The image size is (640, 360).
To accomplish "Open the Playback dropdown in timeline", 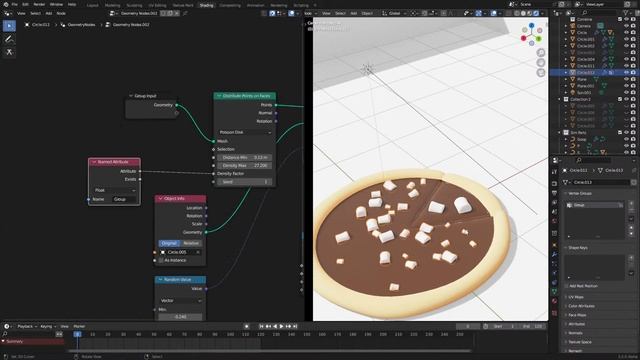I will (x=27, y=327).
